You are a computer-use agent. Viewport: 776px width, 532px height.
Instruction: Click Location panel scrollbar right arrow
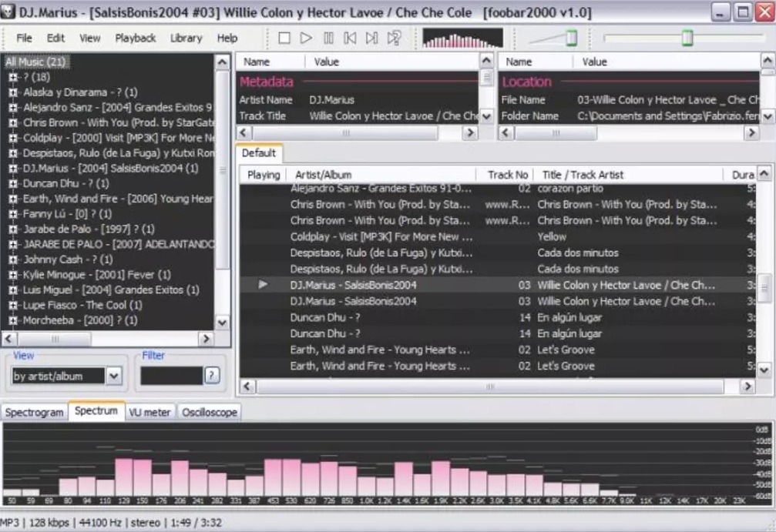tap(752, 132)
